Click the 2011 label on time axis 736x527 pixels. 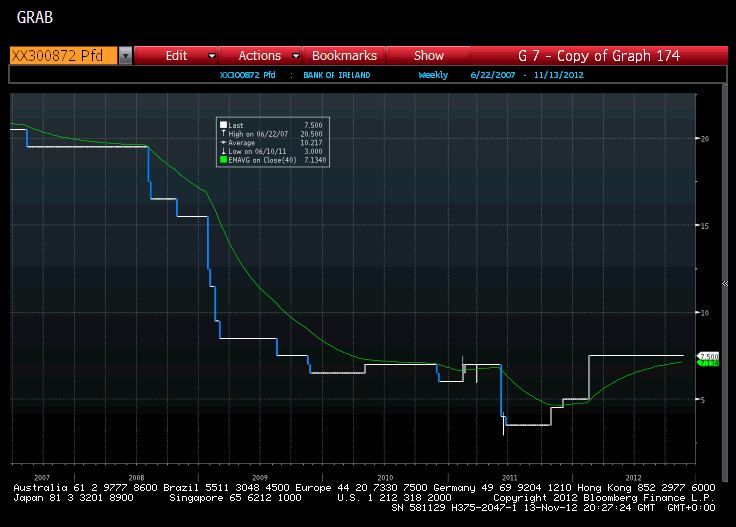pyautogui.click(x=509, y=478)
